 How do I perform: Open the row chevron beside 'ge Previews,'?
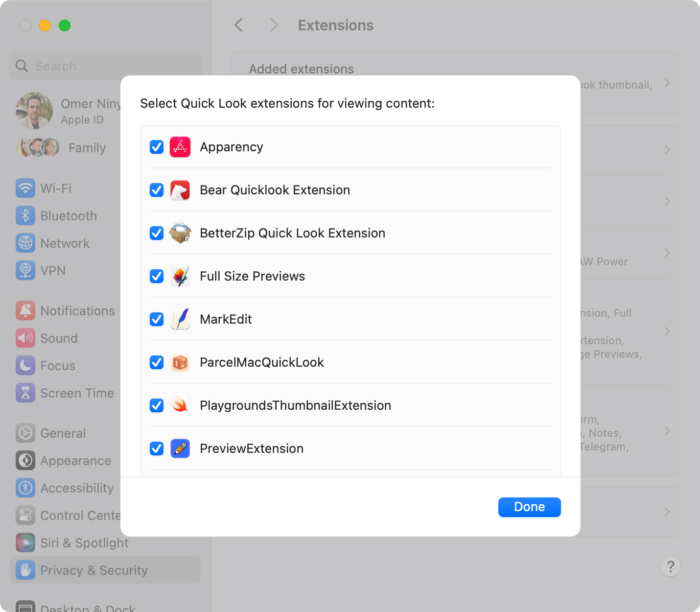[667, 331]
